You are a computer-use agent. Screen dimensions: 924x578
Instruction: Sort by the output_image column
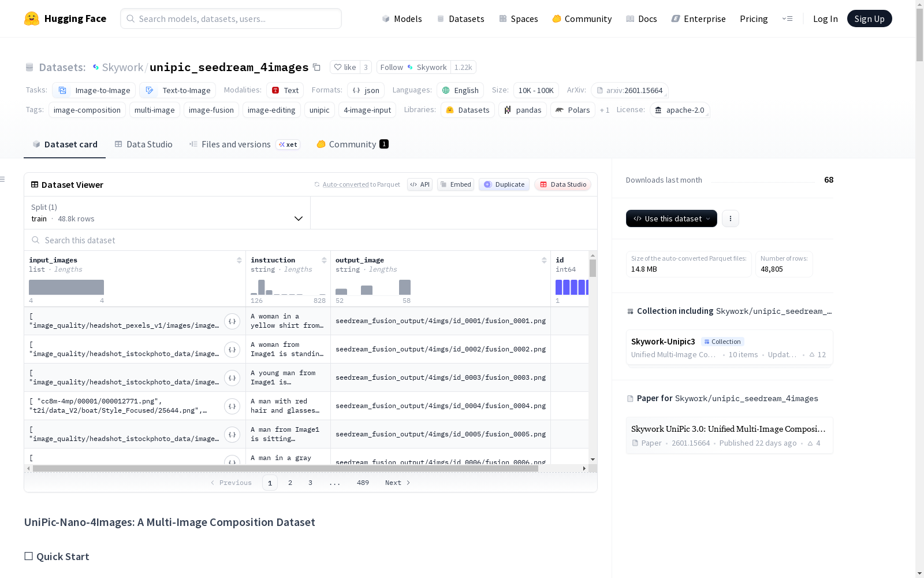(x=544, y=260)
